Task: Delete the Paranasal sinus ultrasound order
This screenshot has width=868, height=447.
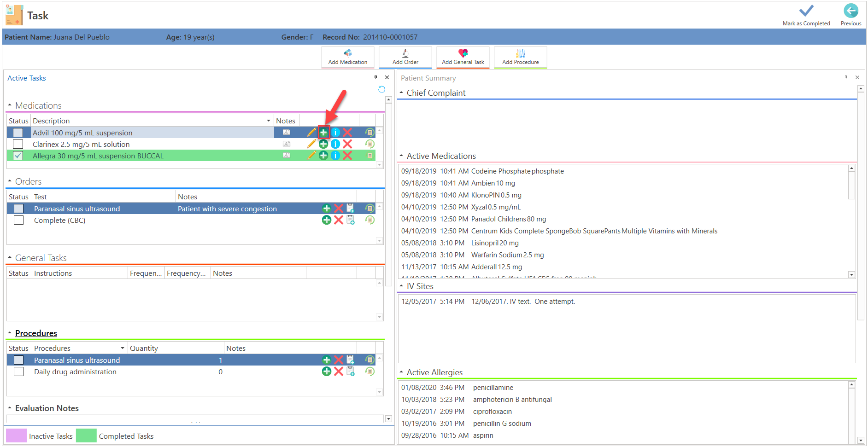Action: pyautogui.click(x=339, y=209)
